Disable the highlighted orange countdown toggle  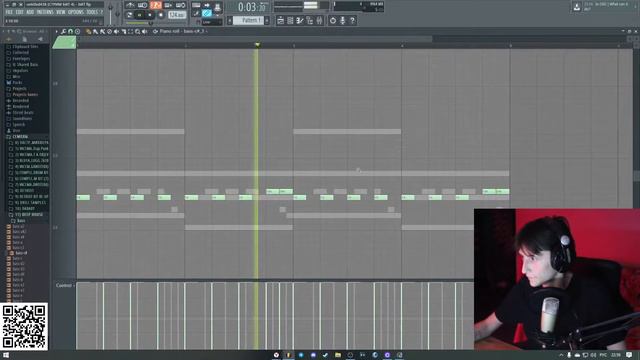[156, 5]
